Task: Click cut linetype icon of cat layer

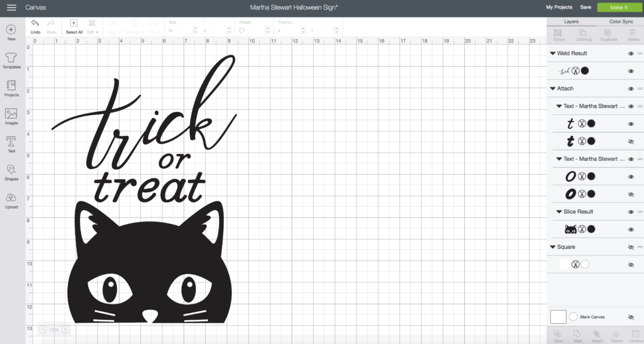Action: (x=582, y=230)
